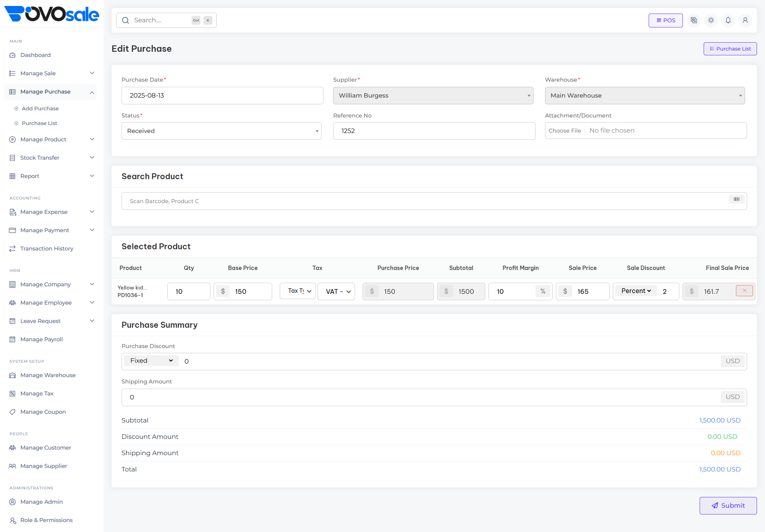765x532 pixels.
Task: Expand the Manage Product menu
Action: 50,139
